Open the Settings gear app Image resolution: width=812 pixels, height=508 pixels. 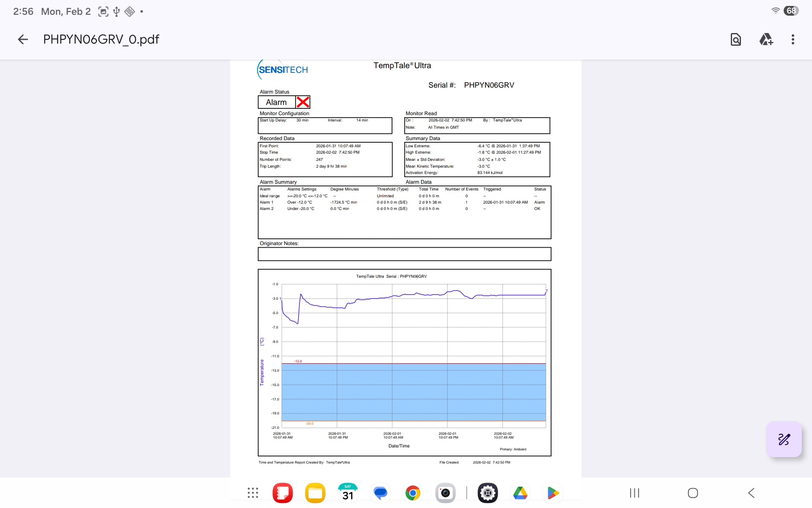click(488, 493)
